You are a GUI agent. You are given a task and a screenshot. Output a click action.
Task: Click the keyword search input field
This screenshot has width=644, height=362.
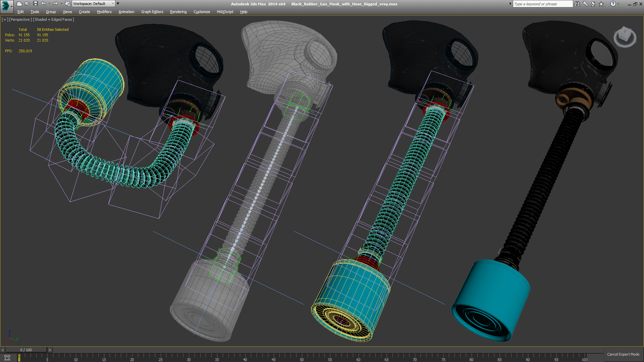pos(542,4)
